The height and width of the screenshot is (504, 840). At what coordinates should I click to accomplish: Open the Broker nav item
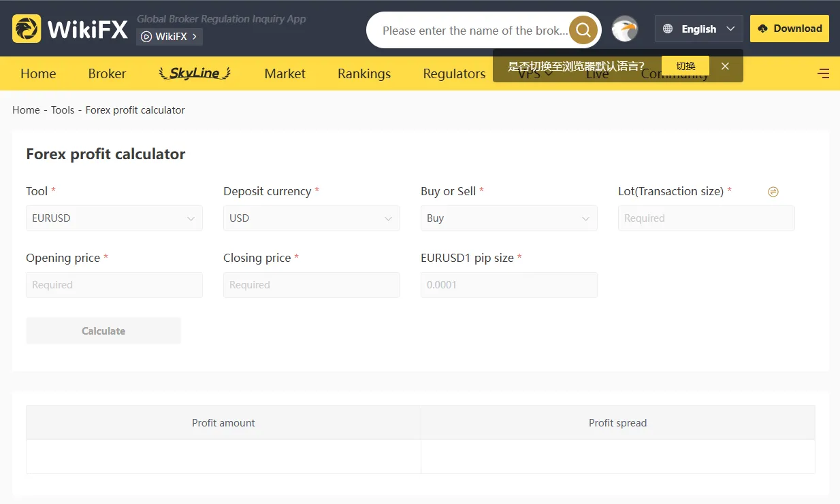(x=107, y=73)
